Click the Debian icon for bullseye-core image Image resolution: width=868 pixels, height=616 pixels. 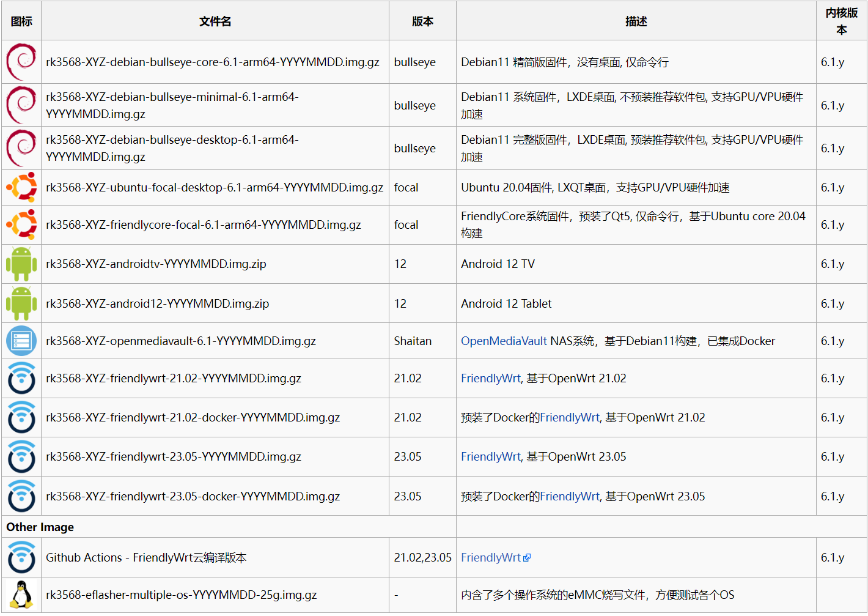tap(21, 62)
